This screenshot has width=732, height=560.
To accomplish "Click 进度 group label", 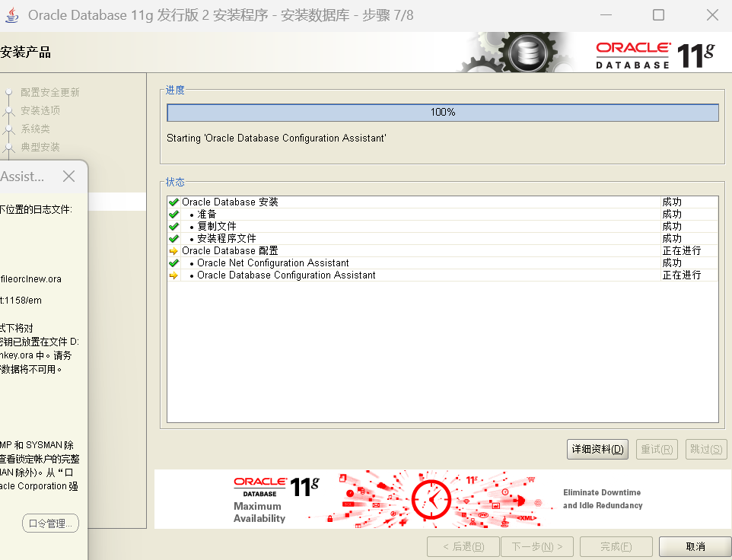I will click(175, 90).
